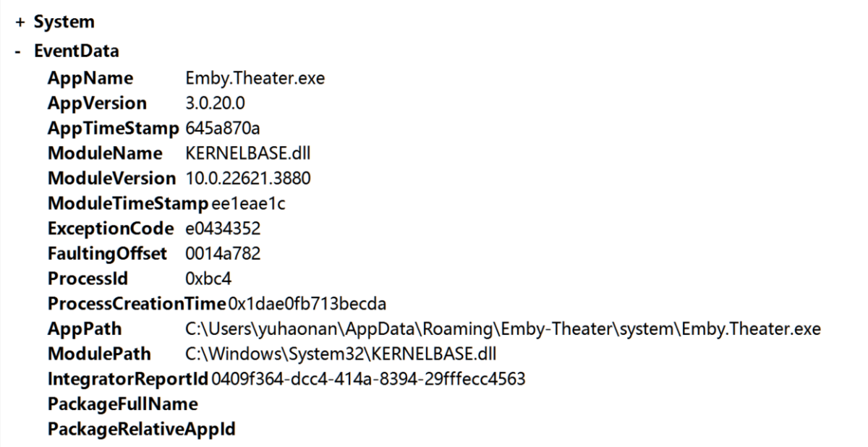Screen dimensions: 868x447
Task: Select the FaultingOffset label
Action: [107, 254]
